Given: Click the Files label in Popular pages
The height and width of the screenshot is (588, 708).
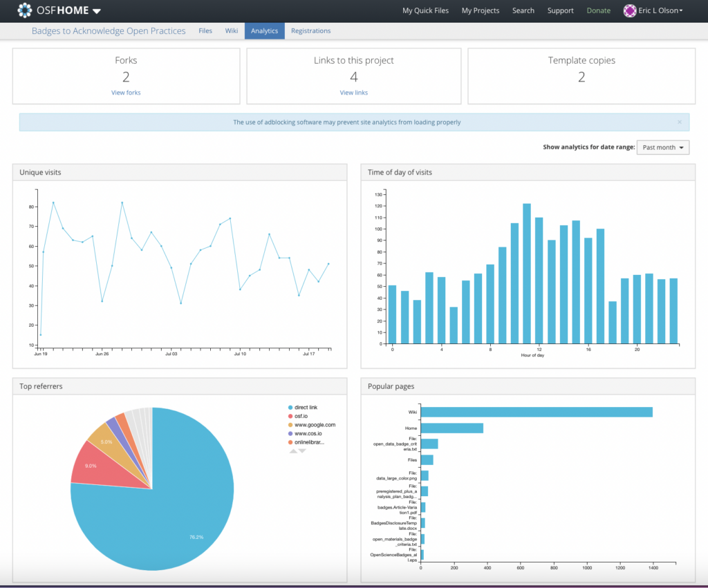Looking at the screenshot, I should point(412,460).
